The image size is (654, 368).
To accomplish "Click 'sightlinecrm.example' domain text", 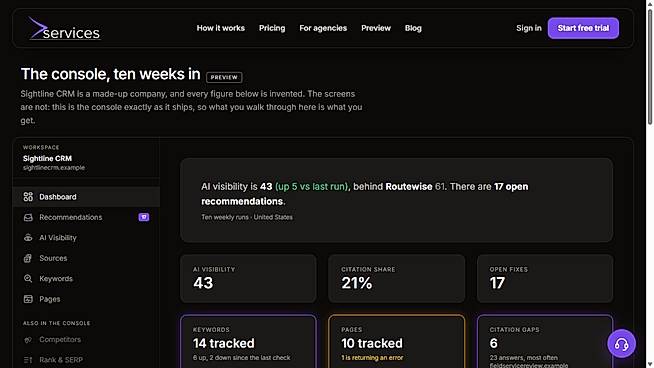I will click(x=54, y=168).
